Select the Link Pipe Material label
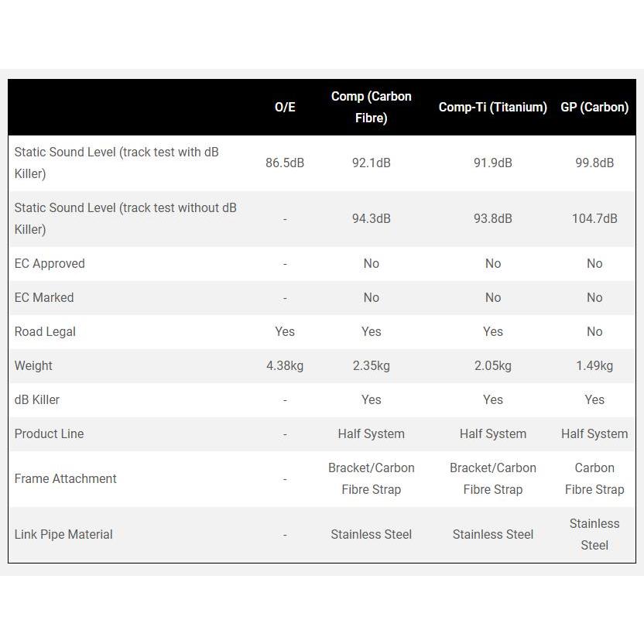 click(x=63, y=534)
